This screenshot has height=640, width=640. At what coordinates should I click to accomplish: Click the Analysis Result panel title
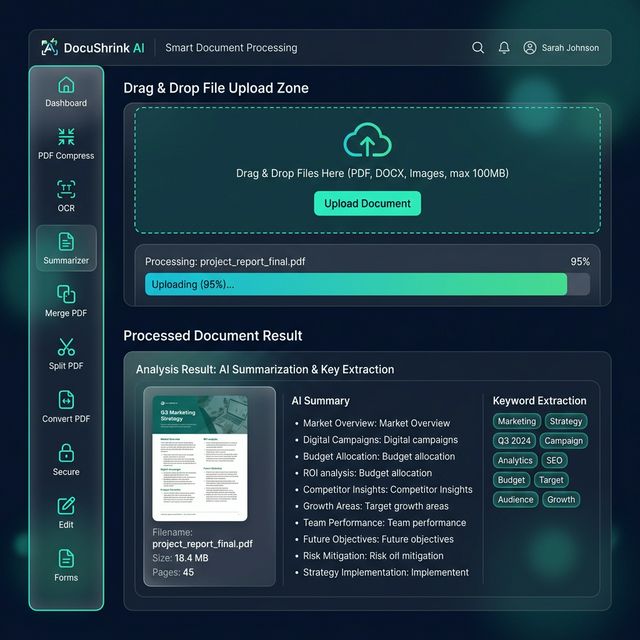[x=265, y=369]
